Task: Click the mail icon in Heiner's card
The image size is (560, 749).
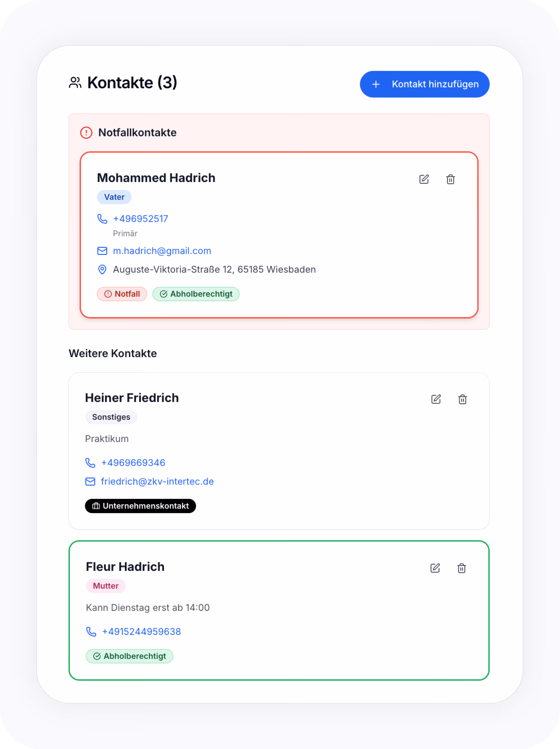Action: 90,481
